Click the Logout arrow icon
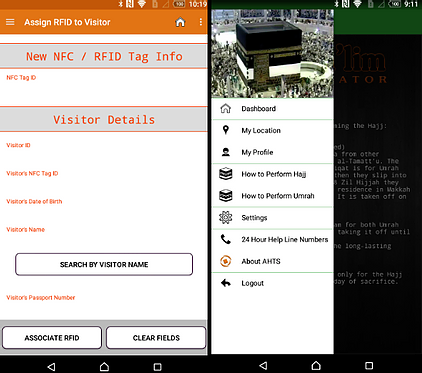 [x=226, y=283]
